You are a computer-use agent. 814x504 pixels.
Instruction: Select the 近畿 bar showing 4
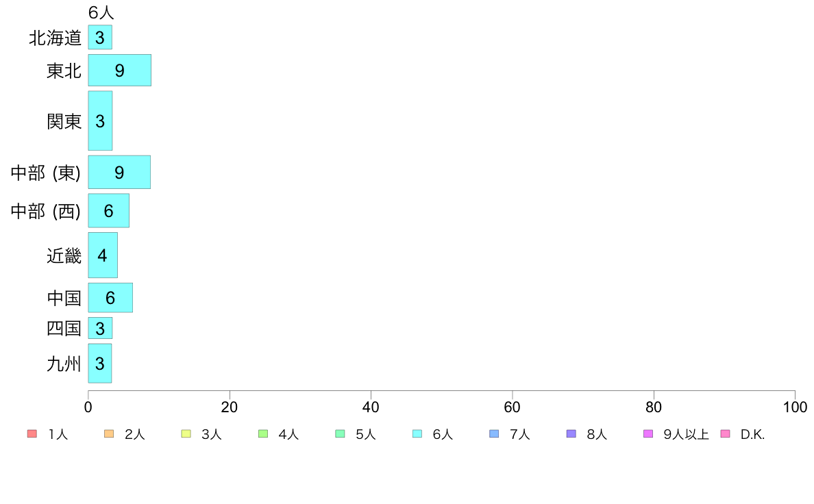pyautogui.click(x=103, y=255)
